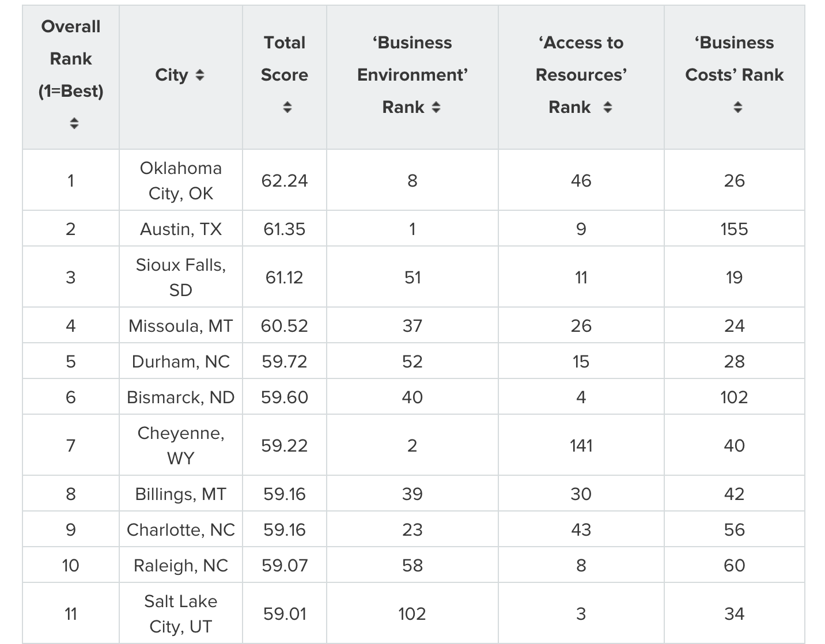This screenshot has height=644, width=825.
Task: Select the Missoula, MT row city
Action: coord(181,326)
